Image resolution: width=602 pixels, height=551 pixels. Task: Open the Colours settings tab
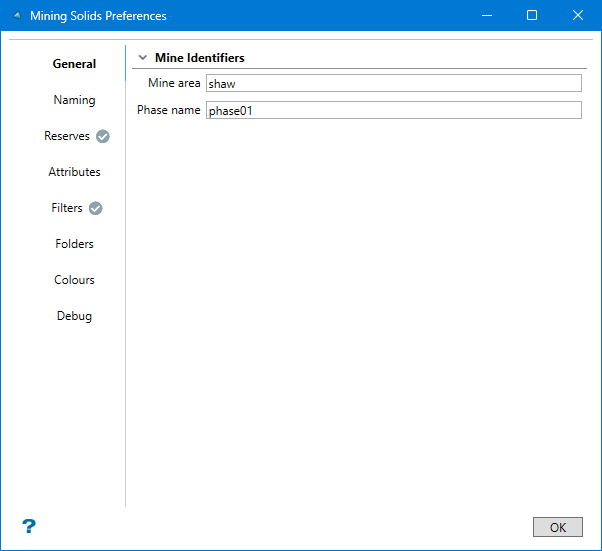pos(74,280)
